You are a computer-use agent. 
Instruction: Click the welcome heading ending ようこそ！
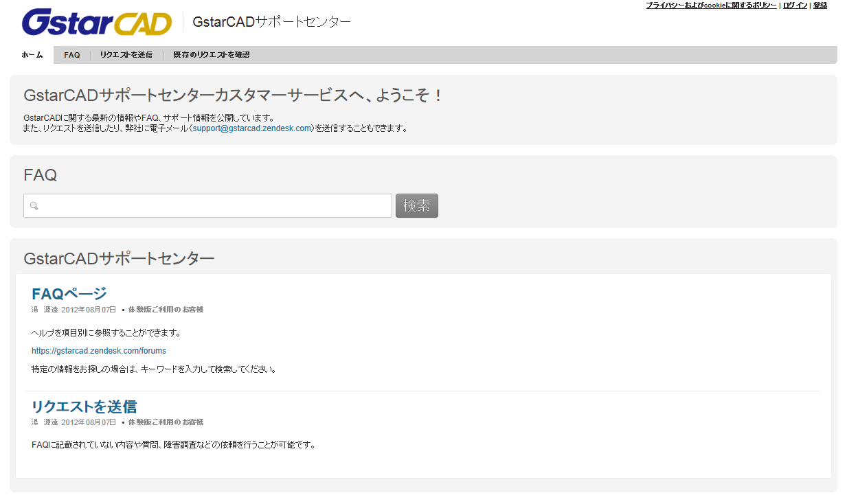234,95
